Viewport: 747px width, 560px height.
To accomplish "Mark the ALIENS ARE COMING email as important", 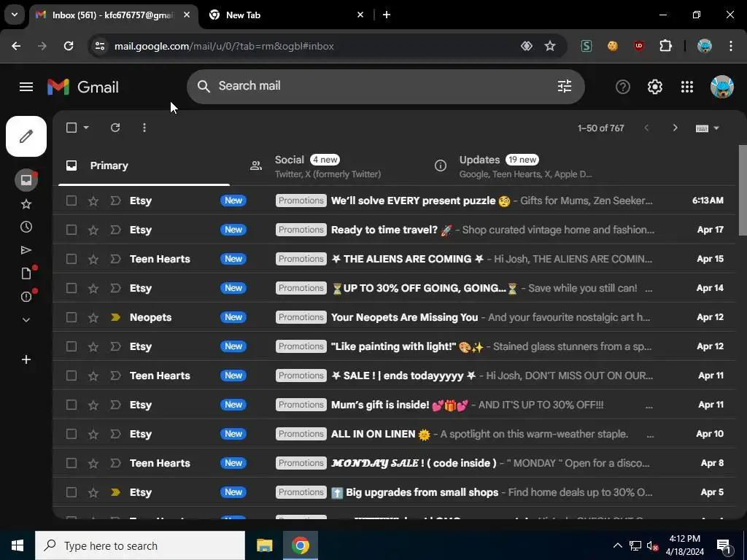I will click(x=115, y=259).
